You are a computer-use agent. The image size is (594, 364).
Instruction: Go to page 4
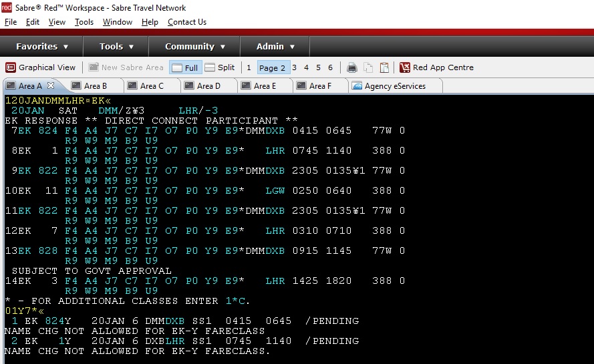click(307, 67)
